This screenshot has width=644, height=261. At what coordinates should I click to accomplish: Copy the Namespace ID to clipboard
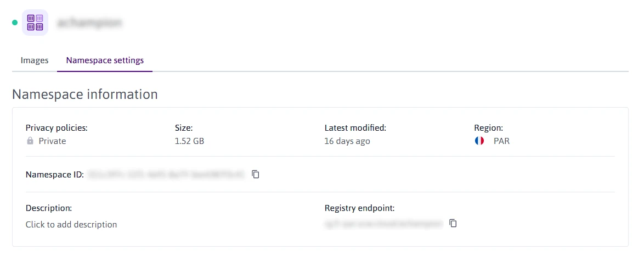coord(256,174)
